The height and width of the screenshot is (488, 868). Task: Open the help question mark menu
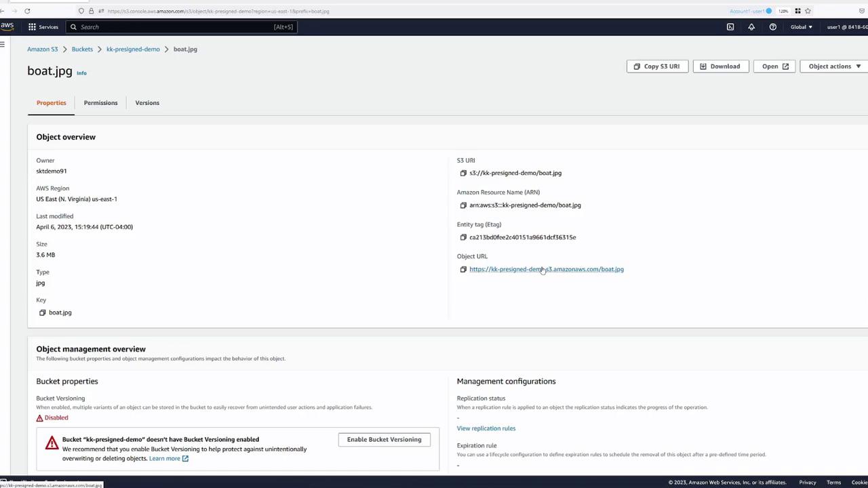coord(772,27)
